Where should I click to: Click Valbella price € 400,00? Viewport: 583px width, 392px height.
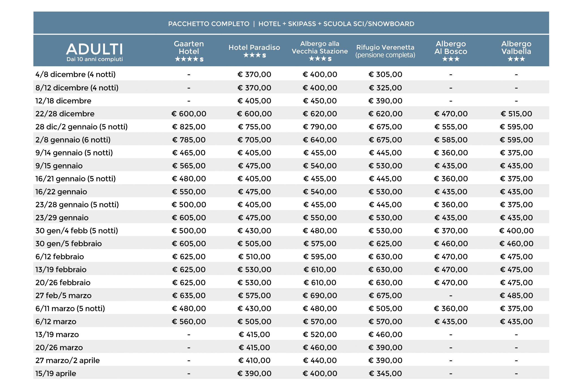coord(516,231)
